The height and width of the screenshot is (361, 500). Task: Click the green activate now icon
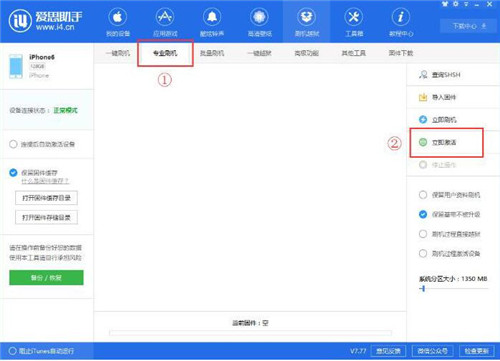point(423,142)
